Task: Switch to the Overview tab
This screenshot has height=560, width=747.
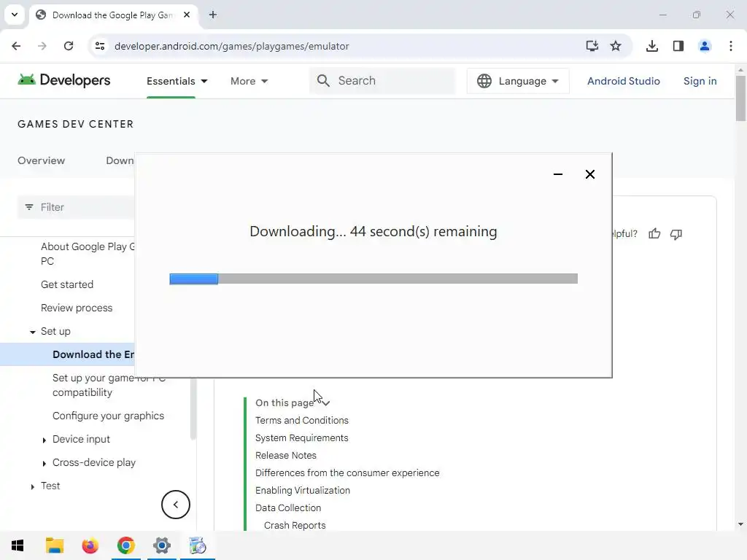Action: click(x=41, y=160)
